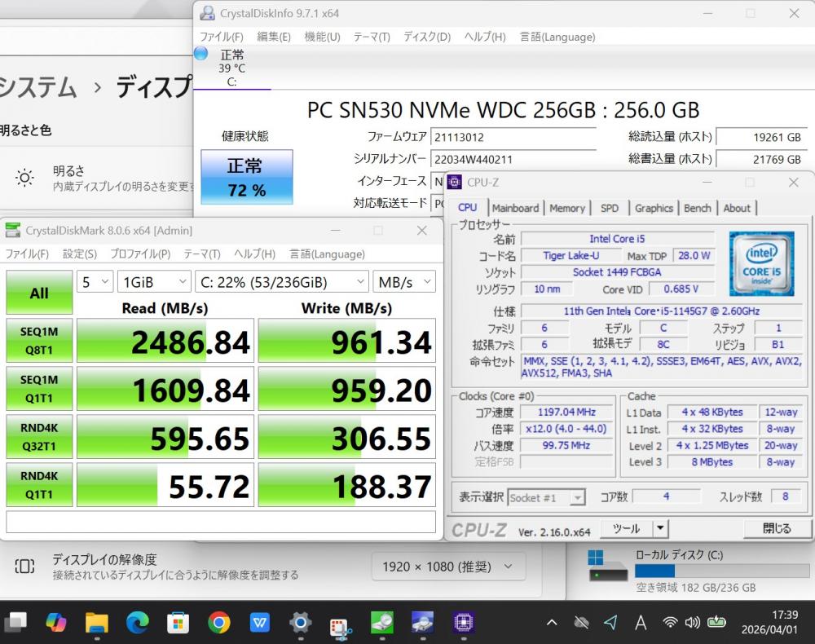The width and height of the screenshot is (815, 644).
Task: Open the test count dropdown showing 5
Action: pos(95,282)
